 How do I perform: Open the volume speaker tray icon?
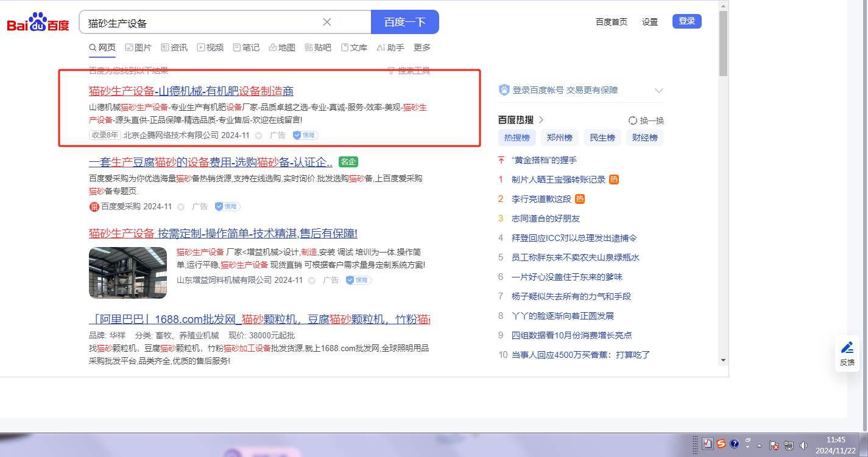803,445
